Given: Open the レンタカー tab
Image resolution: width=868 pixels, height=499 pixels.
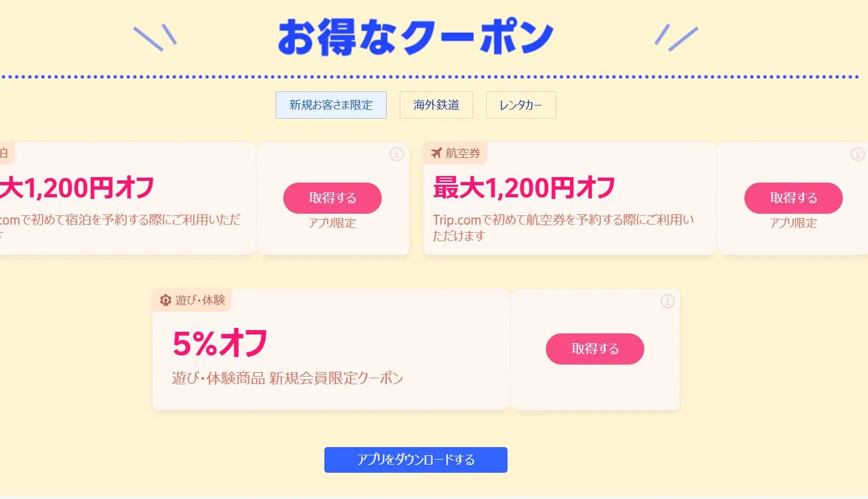Looking at the screenshot, I should pos(520,104).
